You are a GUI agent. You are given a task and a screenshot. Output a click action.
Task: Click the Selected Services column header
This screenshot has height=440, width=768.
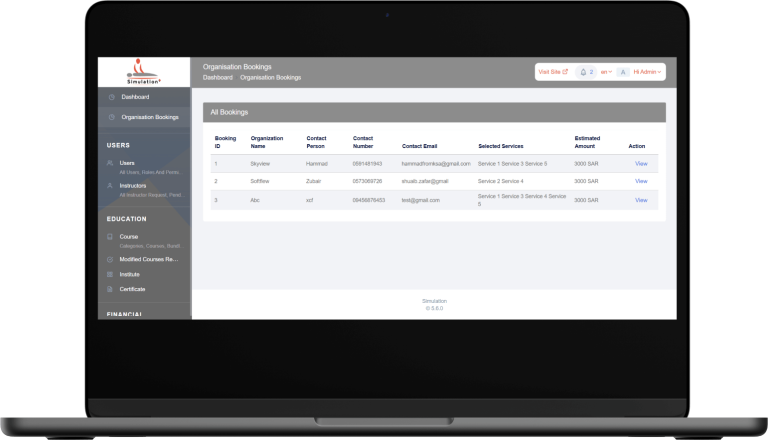pyautogui.click(x=501, y=146)
